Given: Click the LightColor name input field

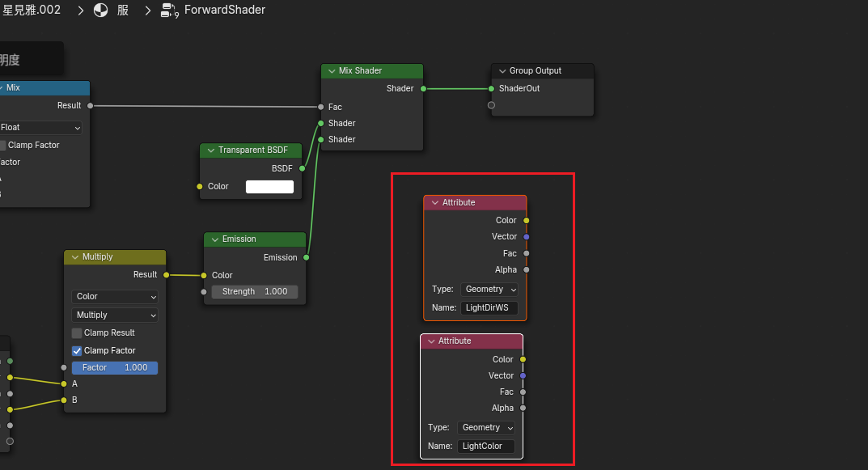Looking at the screenshot, I should (x=485, y=446).
